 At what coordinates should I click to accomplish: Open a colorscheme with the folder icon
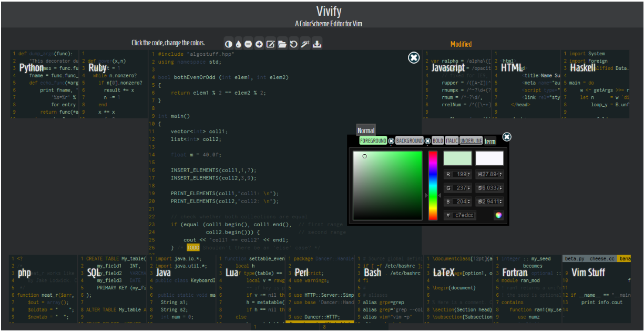[282, 44]
